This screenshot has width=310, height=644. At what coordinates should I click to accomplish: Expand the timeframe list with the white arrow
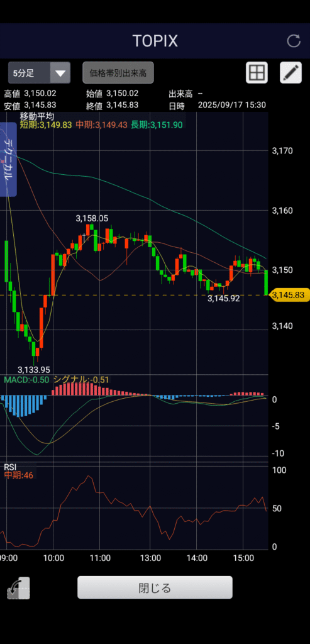[60, 74]
